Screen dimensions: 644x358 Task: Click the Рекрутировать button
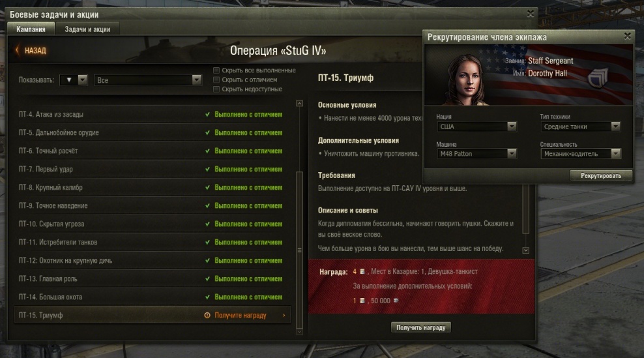coord(600,175)
